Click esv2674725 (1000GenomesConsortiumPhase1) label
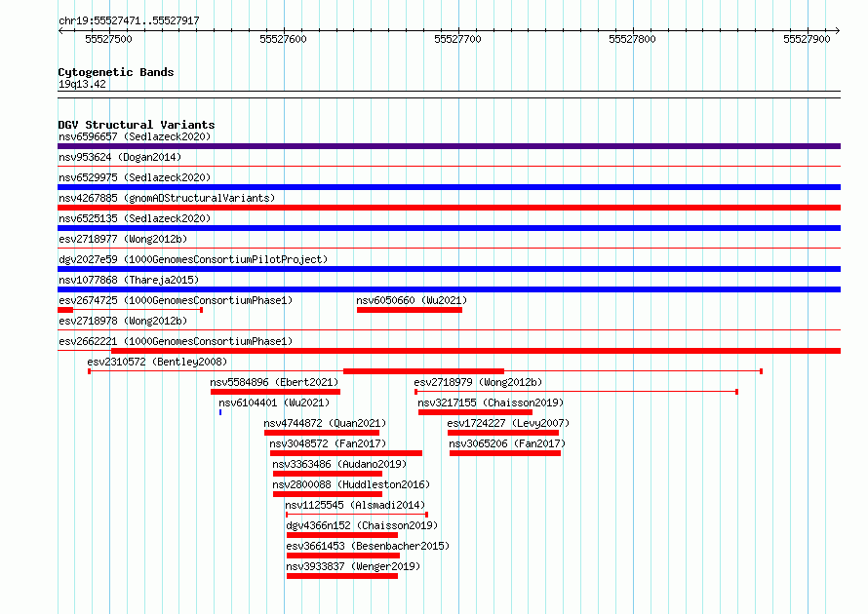 (176, 300)
